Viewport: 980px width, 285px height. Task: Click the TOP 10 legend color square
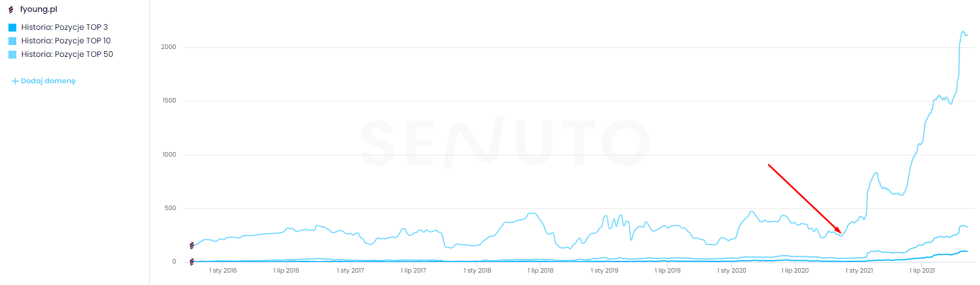click(12, 41)
